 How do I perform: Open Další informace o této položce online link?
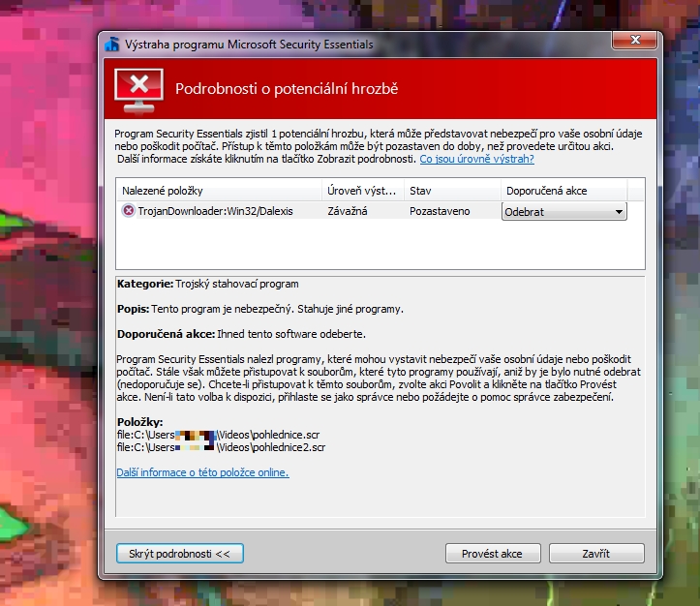point(202,472)
